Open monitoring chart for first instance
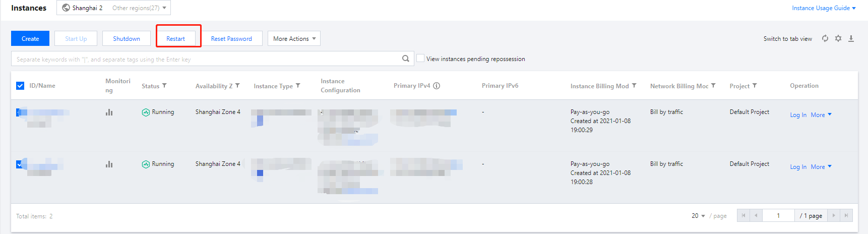The height and width of the screenshot is (234, 868). coord(109,112)
